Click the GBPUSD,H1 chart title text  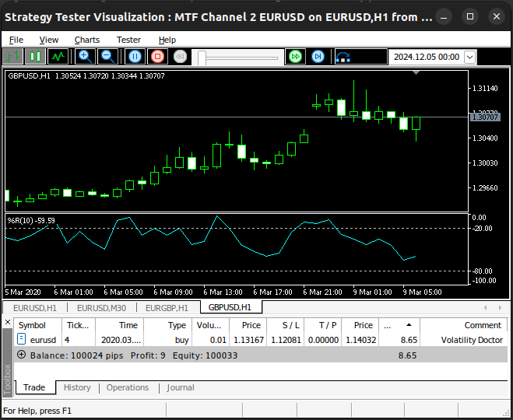(29, 75)
